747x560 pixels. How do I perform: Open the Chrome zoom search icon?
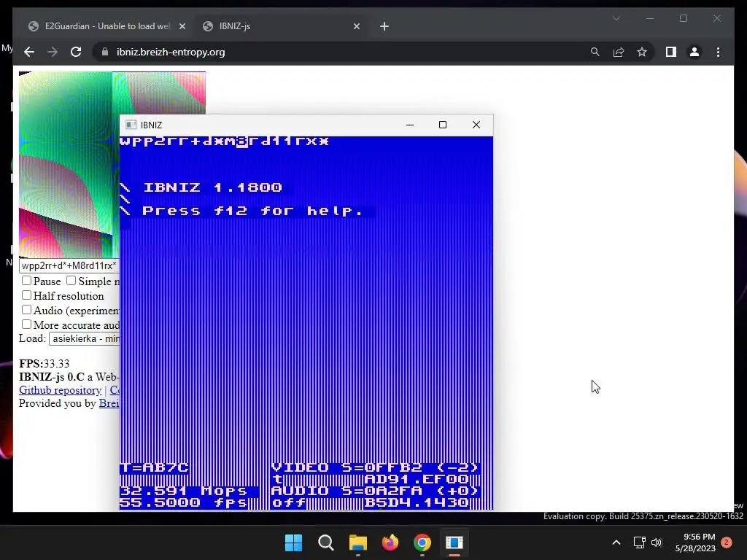[595, 52]
